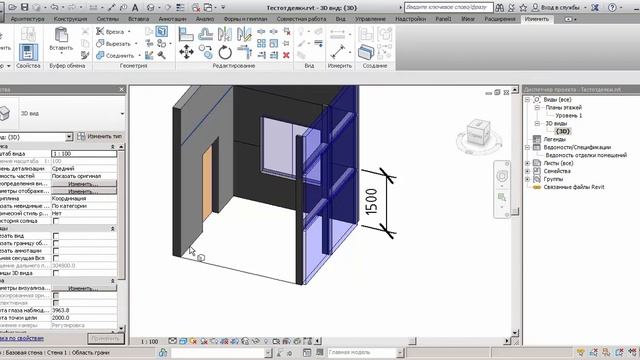Click Изменить button in visualization parameters row
Screen dimensions: 640x360
[x=83, y=288]
